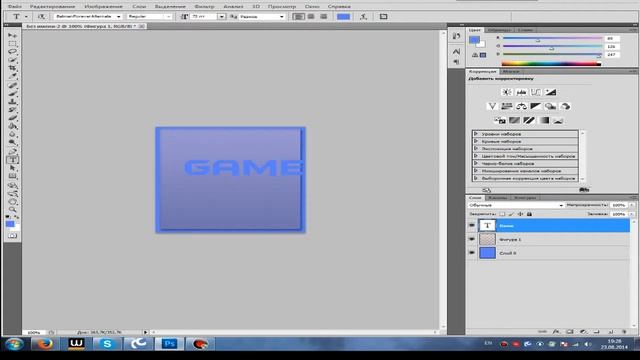Toggle text orientation icon in options bar
The image size is (640, 360).
pos(41,16)
